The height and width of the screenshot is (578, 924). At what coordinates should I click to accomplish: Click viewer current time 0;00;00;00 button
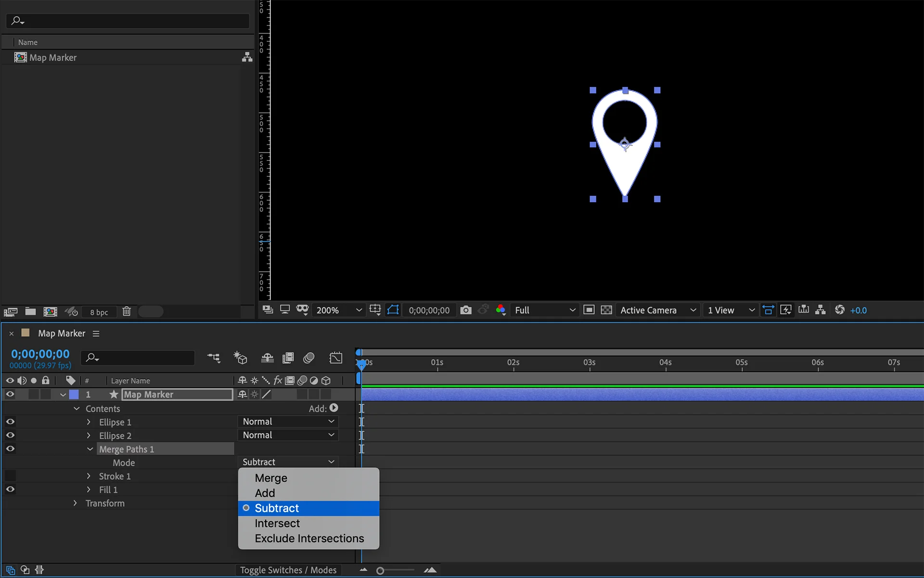(x=429, y=311)
